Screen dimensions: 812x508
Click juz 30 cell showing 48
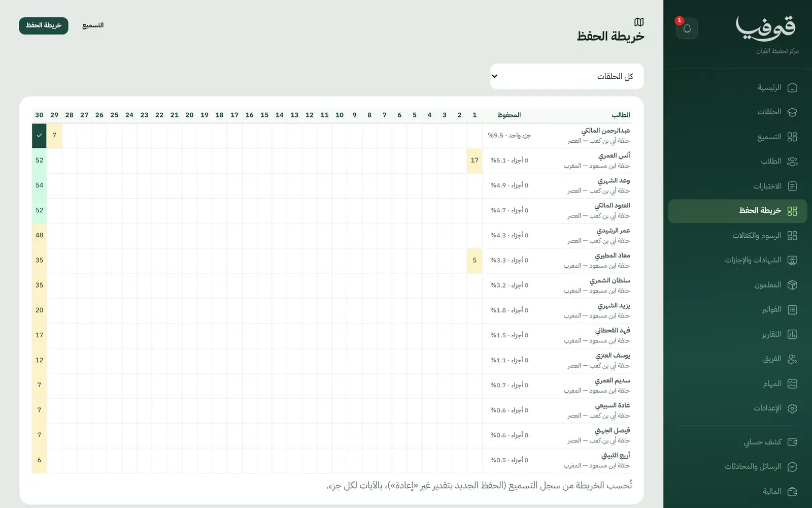(39, 236)
